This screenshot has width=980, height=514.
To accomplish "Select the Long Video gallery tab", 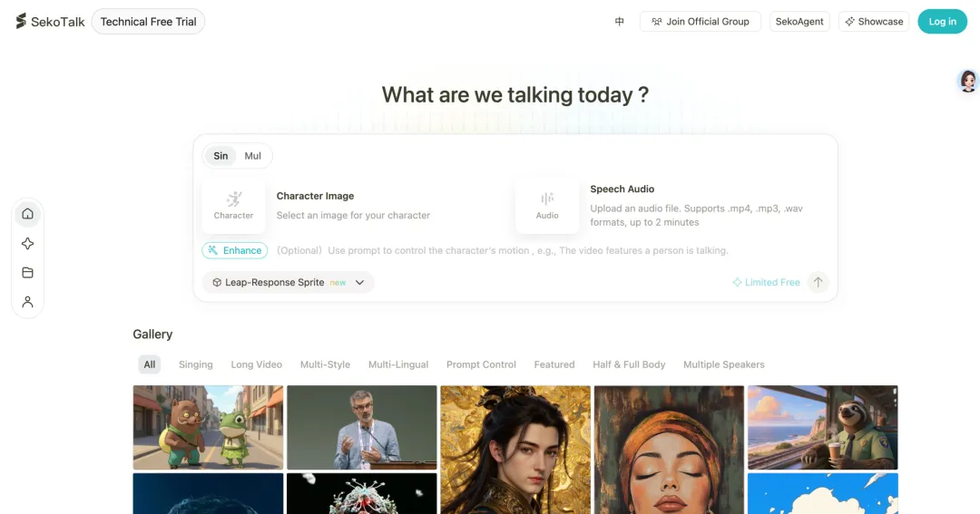I will (x=256, y=364).
